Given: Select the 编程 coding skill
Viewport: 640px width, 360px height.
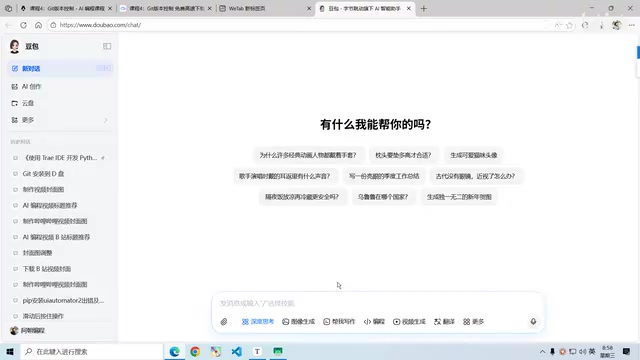Looking at the screenshot, I should (374, 322).
